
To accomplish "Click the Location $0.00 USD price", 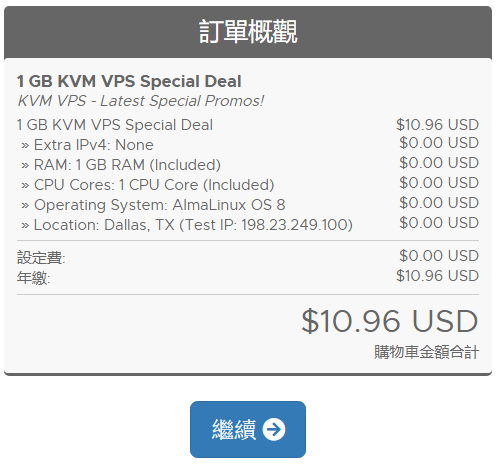I will tap(439, 223).
